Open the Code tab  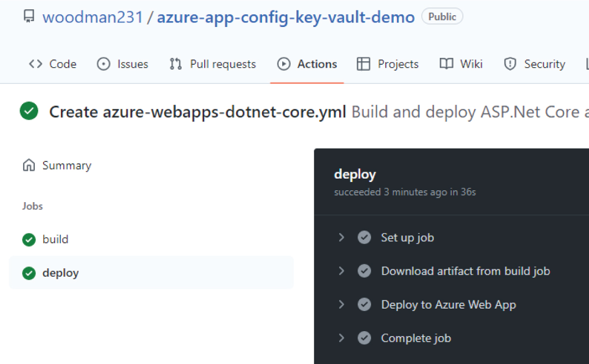(53, 64)
